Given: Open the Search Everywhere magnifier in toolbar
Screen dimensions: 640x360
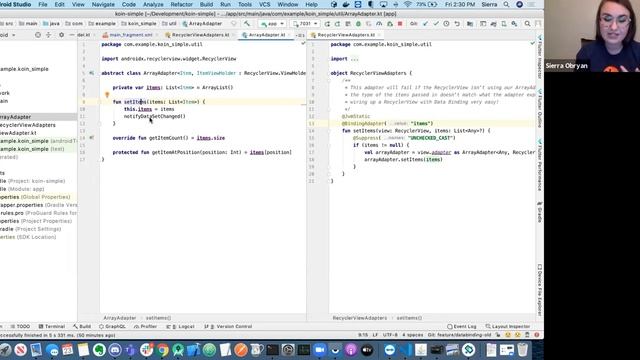Looking at the screenshot, I should pos(527,24).
